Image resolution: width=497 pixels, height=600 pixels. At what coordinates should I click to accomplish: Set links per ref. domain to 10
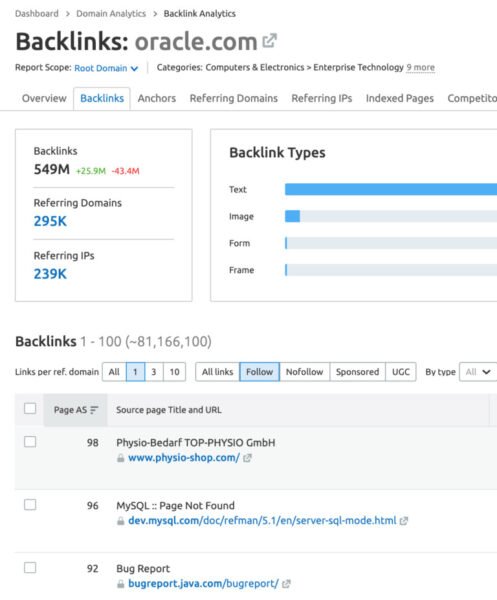(x=174, y=372)
